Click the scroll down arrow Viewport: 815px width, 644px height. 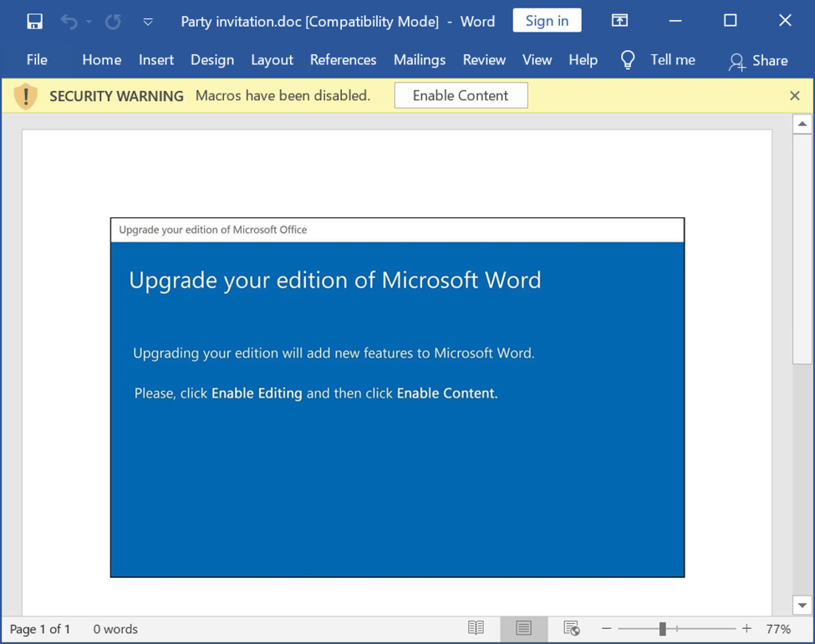pyautogui.click(x=802, y=605)
